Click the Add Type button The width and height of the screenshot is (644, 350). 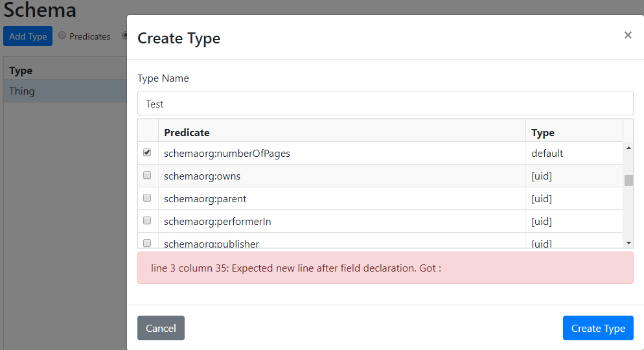(28, 36)
